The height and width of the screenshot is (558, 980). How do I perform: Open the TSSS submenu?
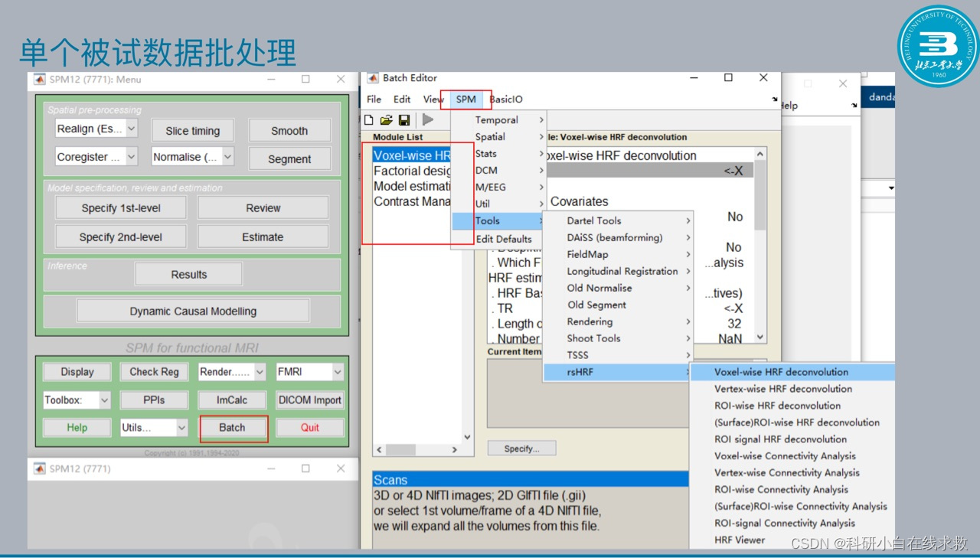(x=618, y=356)
